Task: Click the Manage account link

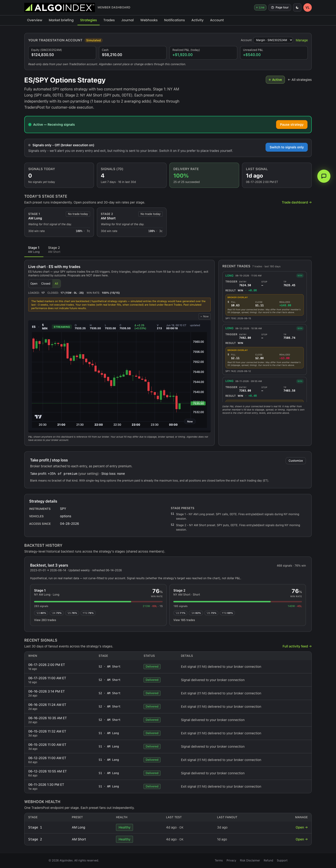Action: point(302,40)
